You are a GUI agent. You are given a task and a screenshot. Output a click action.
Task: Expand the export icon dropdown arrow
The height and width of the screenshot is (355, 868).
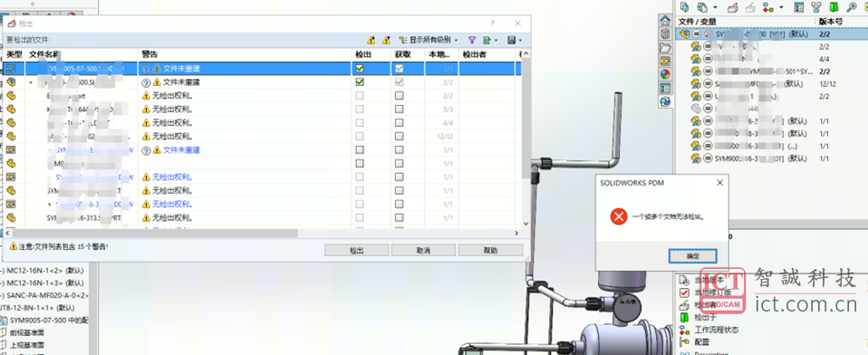click(x=496, y=41)
